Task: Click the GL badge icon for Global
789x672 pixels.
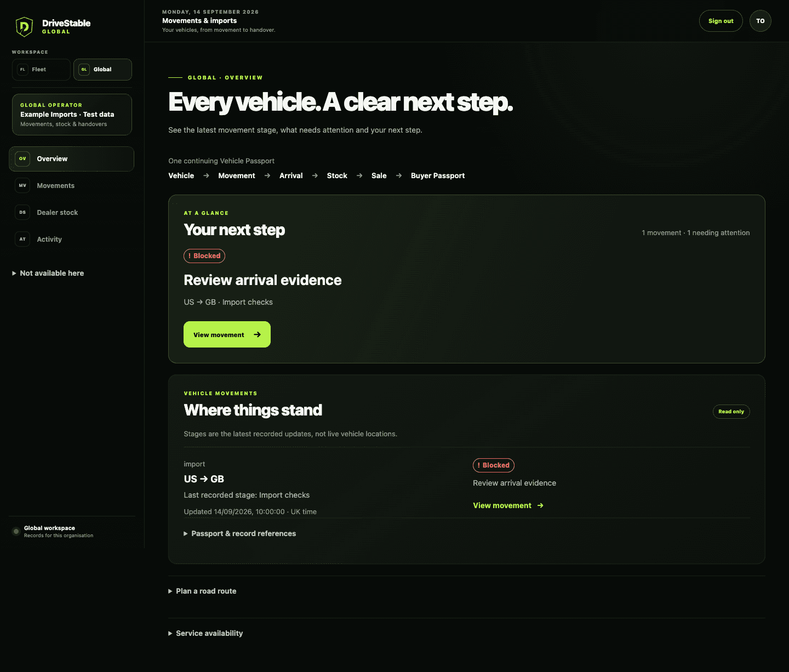Action: click(84, 70)
